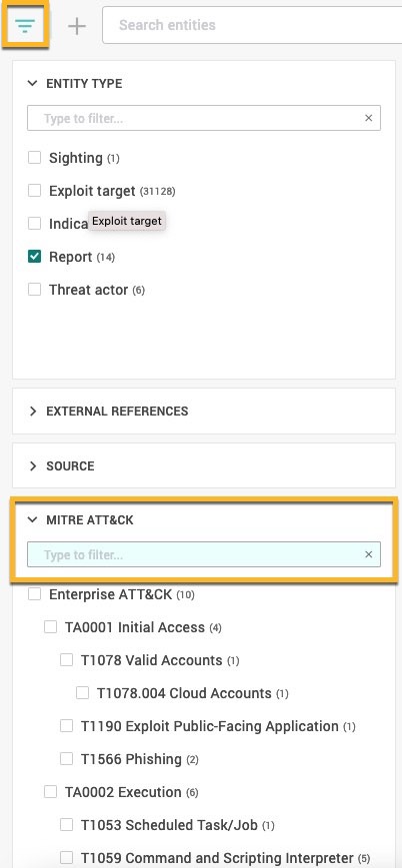
Task: Click TA0002 Execution tree item
Action: point(123,792)
